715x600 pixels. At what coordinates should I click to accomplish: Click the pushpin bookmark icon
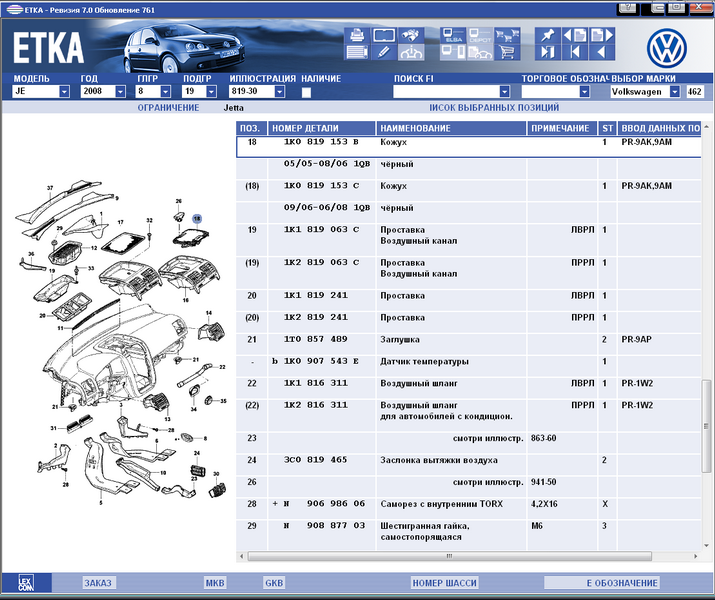coord(548,36)
